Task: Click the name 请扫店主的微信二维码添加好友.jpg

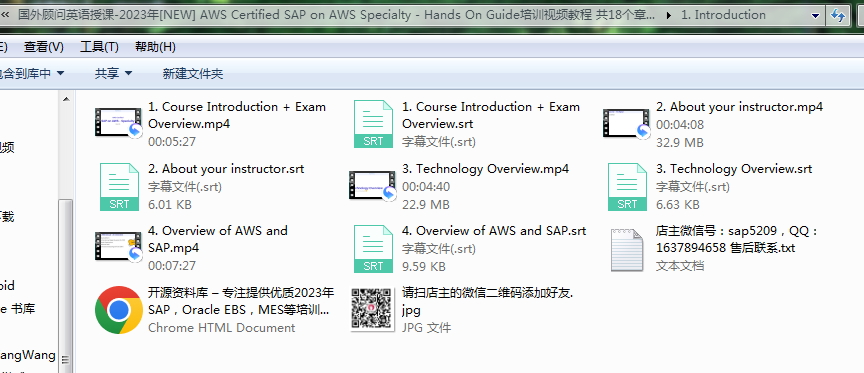Action: point(487,301)
